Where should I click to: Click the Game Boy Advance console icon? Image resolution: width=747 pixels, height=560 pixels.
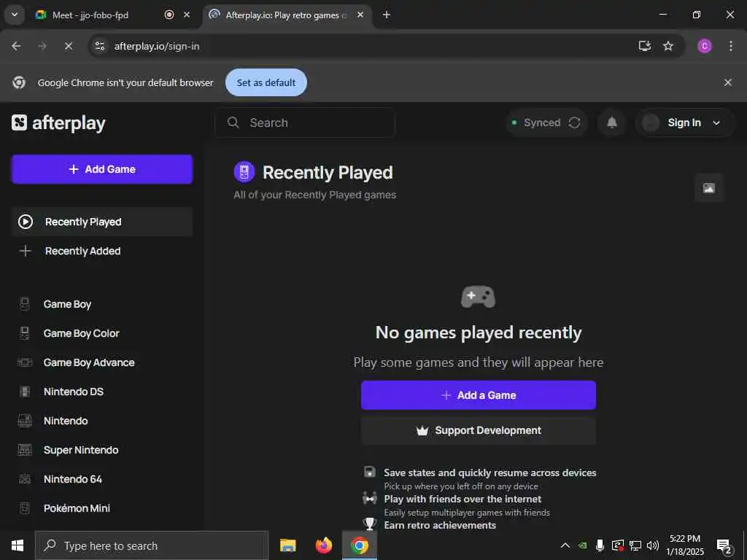pyautogui.click(x=25, y=362)
